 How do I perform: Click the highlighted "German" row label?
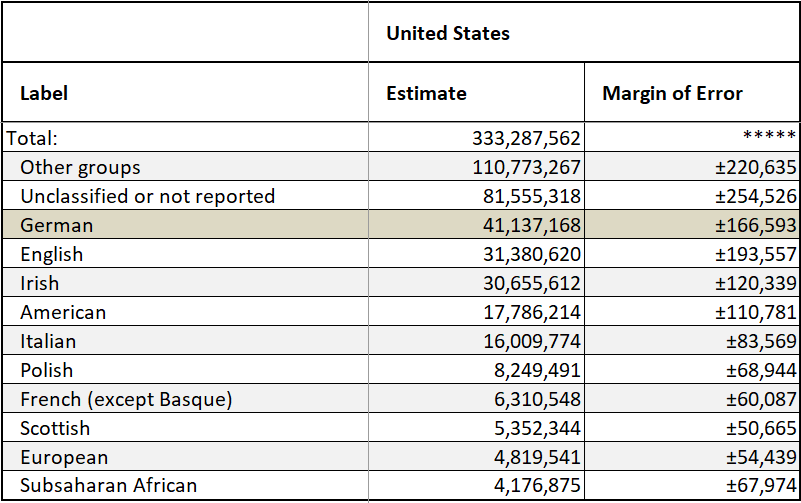[x=56, y=225]
